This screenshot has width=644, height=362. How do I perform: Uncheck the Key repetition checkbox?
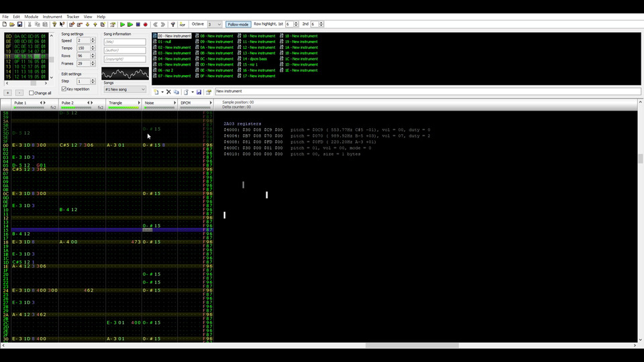pyautogui.click(x=64, y=88)
